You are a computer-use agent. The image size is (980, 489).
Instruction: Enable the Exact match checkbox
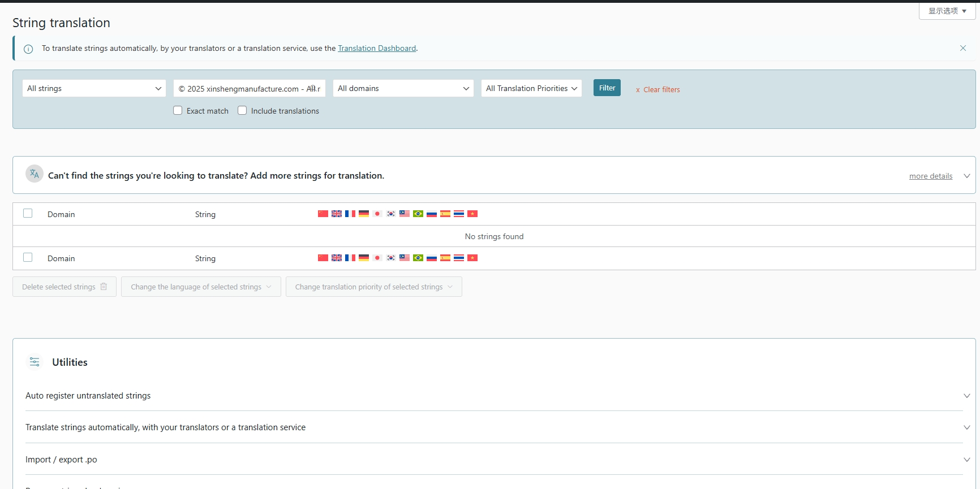tap(178, 111)
